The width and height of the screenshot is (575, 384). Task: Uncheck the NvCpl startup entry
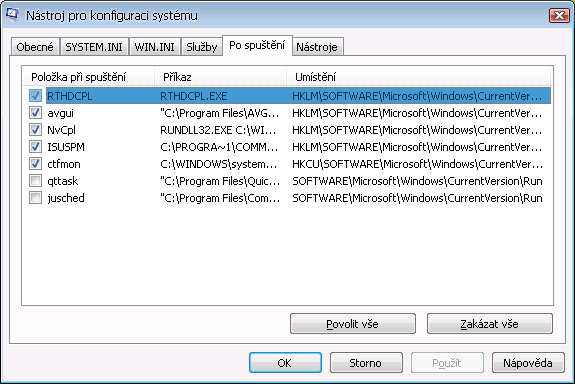pyautogui.click(x=36, y=129)
